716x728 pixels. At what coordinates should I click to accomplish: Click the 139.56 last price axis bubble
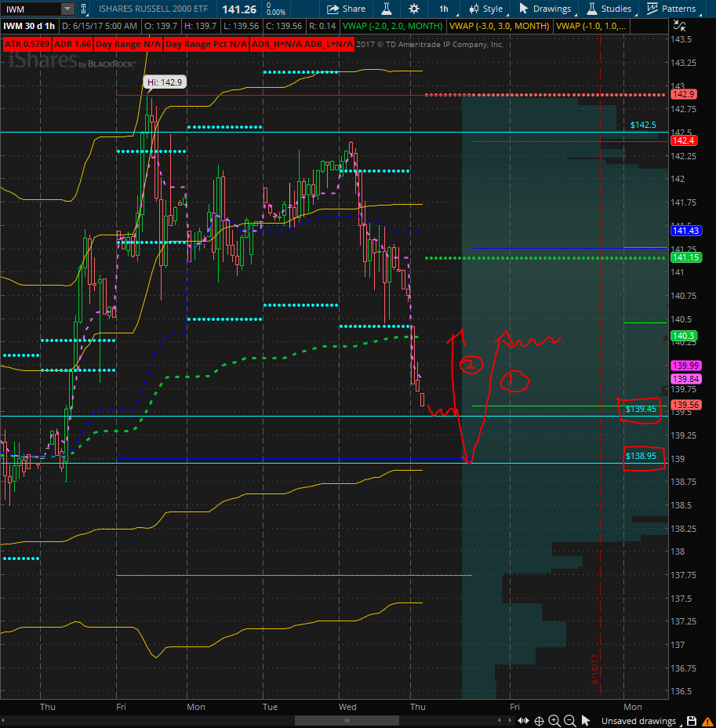pos(686,404)
